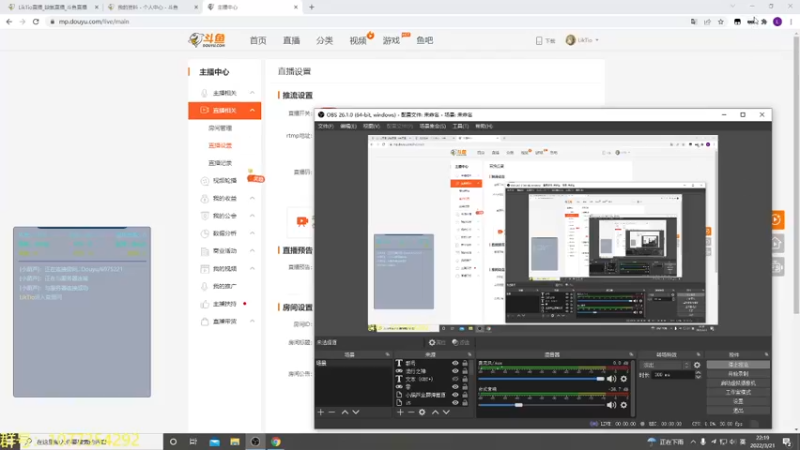The image size is (800, 450).
Task: Remove selected source with minus icon
Action: pyautogui.click(x=411, y=412)
